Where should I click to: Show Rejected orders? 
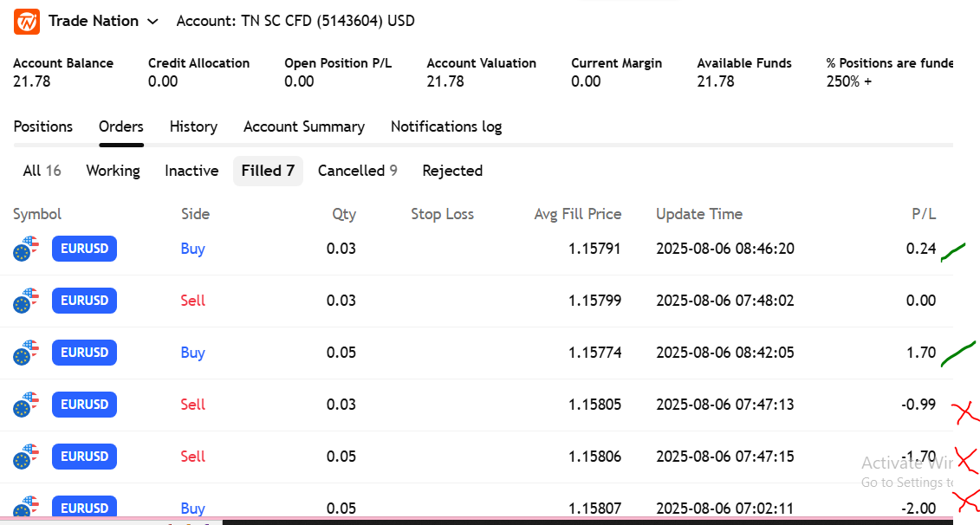[x=452, y=171]
